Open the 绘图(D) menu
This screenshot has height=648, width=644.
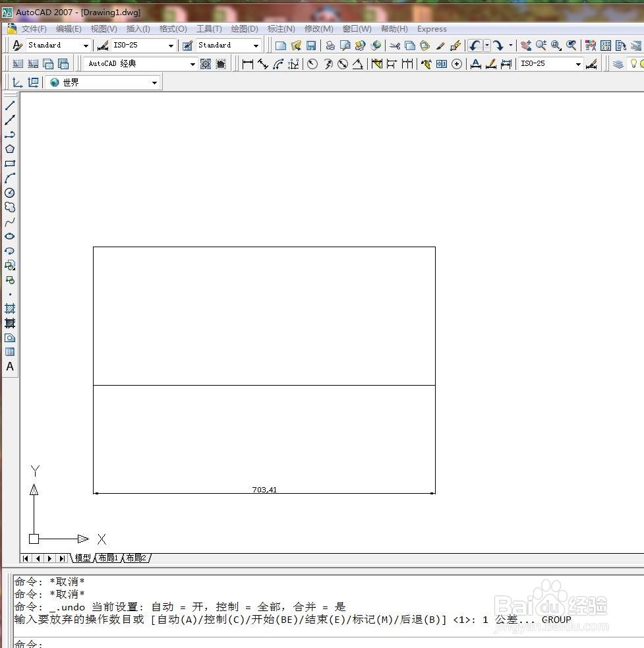245,29
